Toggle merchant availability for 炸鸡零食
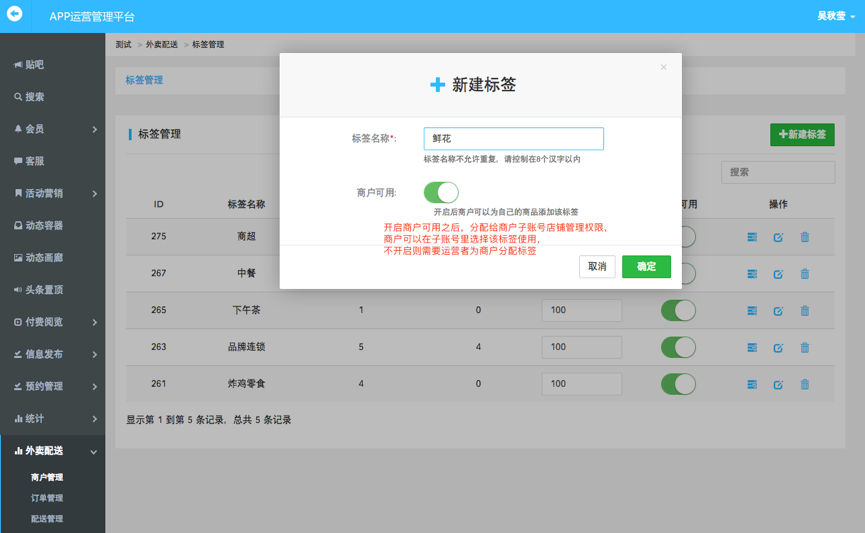Screen dimensions: 865x533 [678, 384]
